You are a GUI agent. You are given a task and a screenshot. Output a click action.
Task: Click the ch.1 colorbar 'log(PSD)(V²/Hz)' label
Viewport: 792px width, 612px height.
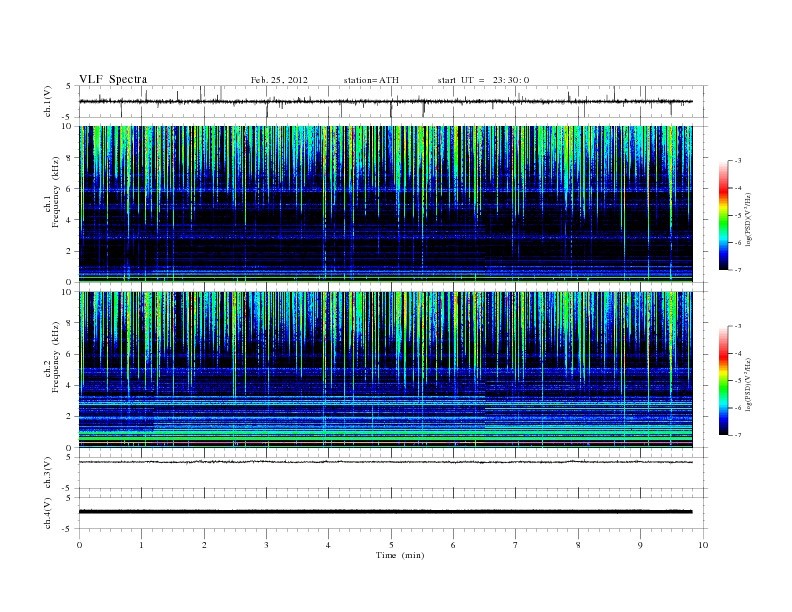(x=748, y=219)
